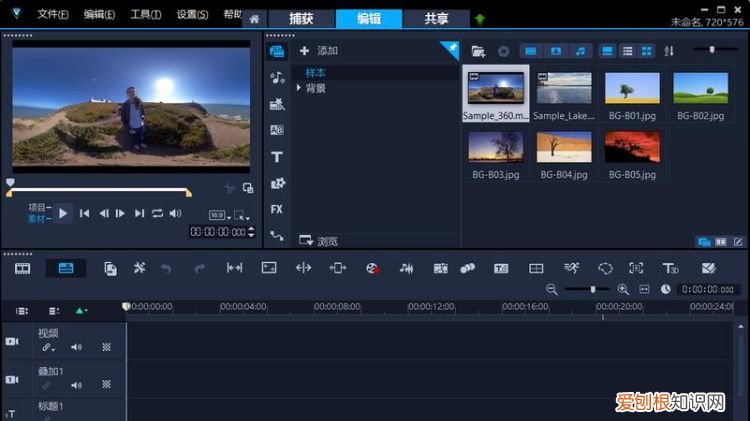
Task: Expand the 背景 folder
Action: pyautogui.click(x=299, y=89)
